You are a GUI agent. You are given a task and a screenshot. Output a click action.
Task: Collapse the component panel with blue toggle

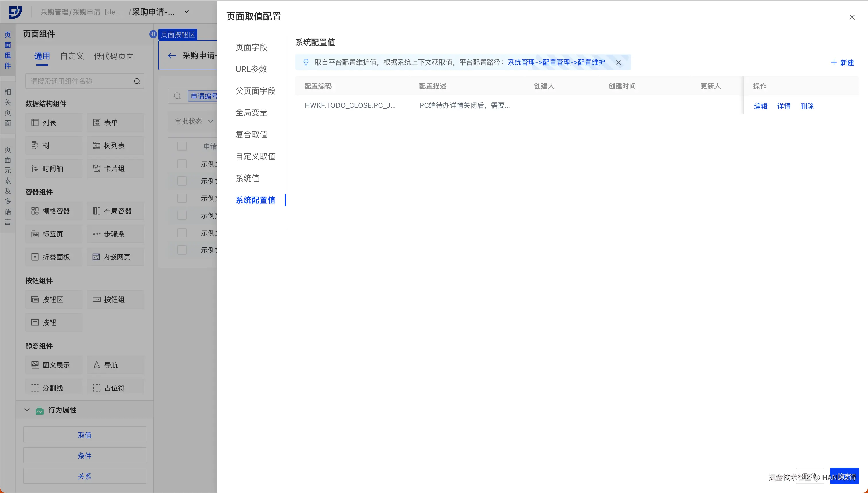153,34
